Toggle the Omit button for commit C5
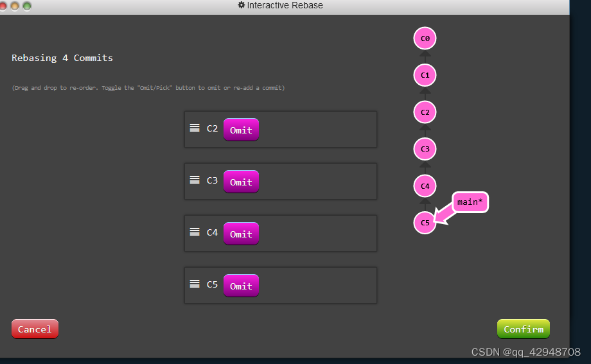 pyautogui.click(x=242, y=286)
